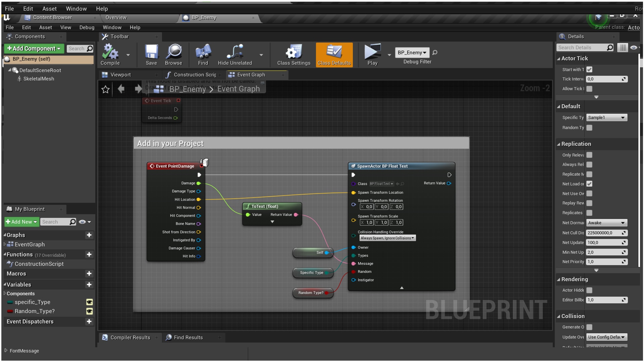Open the Specific Type dropdown showing Sample1
Image resolution: width=644 pixels, height=362 pixels.
coord(606,117)
